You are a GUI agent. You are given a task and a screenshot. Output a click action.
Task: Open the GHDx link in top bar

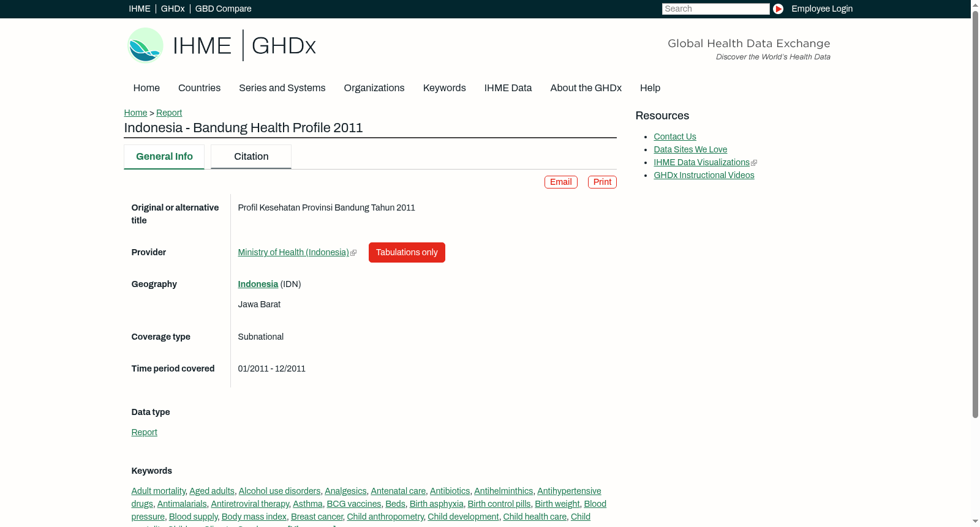tap(173, 9)
